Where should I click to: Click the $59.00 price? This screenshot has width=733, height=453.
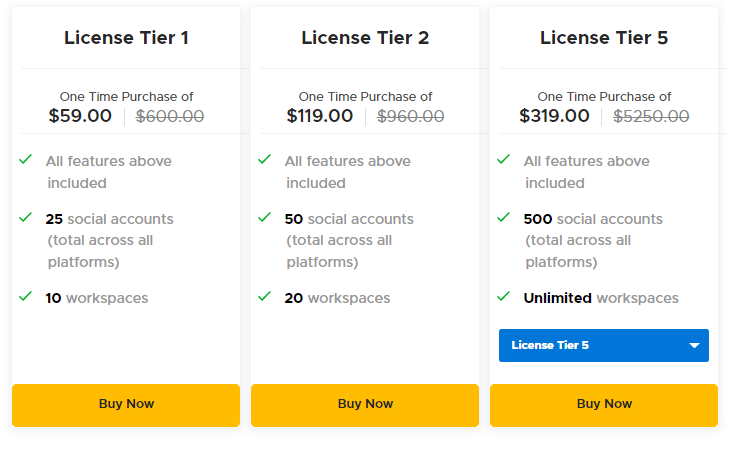pos(80,116)
